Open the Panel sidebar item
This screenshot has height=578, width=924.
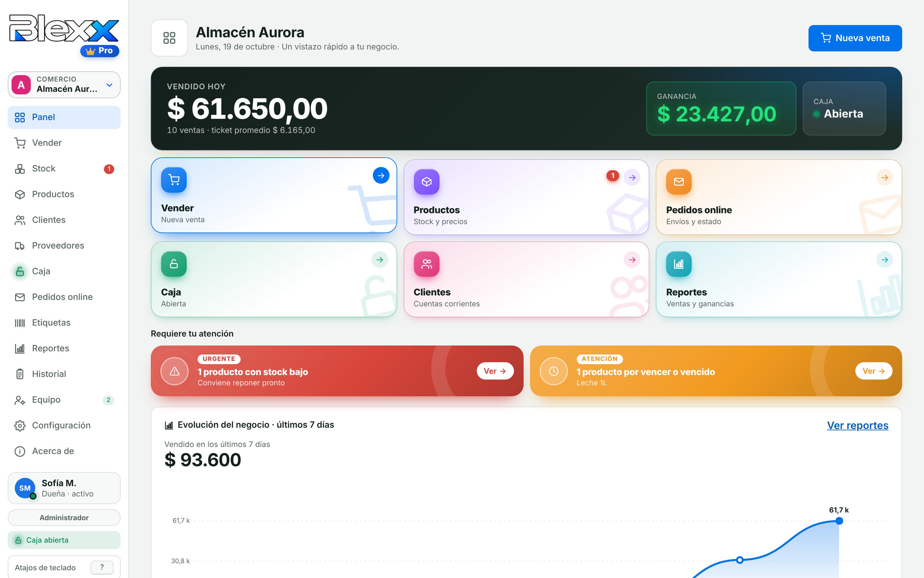pyautogui.click(x=64, y=117)
